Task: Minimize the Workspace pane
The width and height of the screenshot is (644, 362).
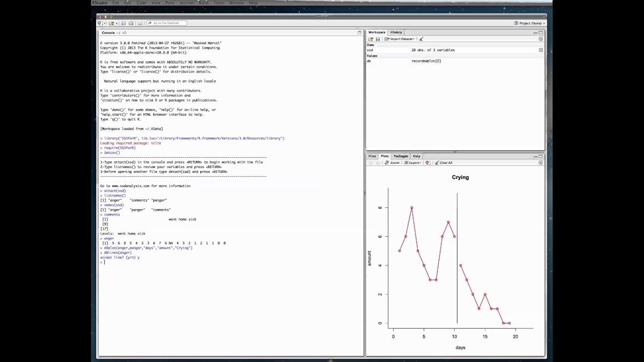Action: 535,33
